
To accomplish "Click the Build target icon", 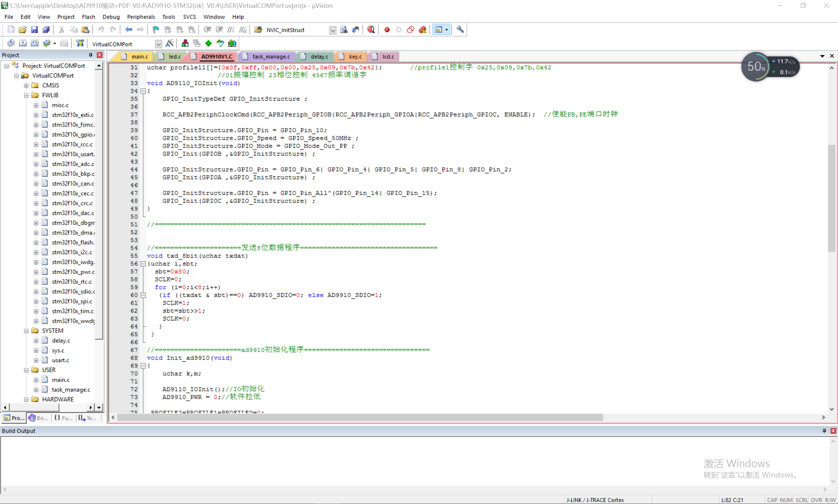I will click(x=23, y=43).
